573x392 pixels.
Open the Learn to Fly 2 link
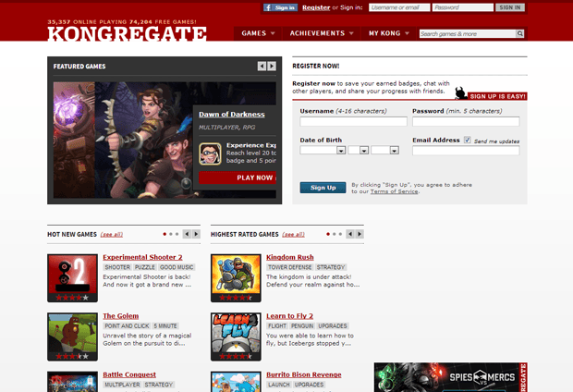pyautogui.click(x=289, y=316)
